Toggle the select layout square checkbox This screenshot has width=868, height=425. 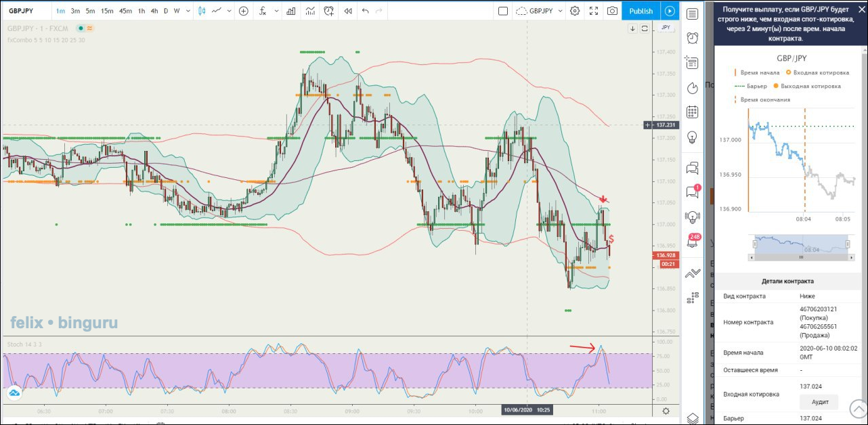[502, 11]
